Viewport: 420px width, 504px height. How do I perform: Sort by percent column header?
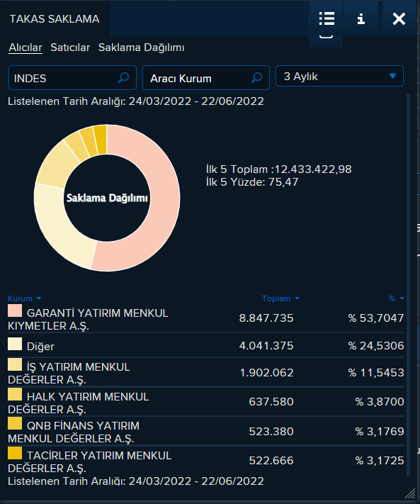(x=396, y=298)
